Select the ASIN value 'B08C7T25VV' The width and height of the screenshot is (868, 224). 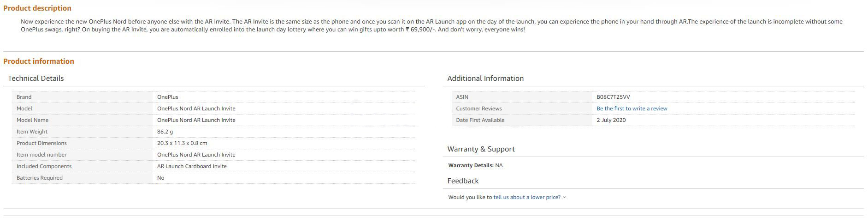(613, 97)
